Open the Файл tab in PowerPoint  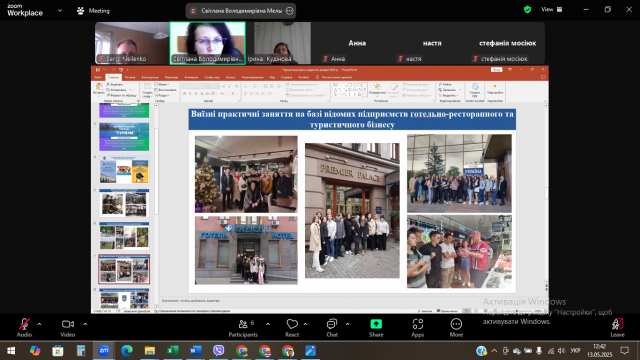[x=98, y=77]
